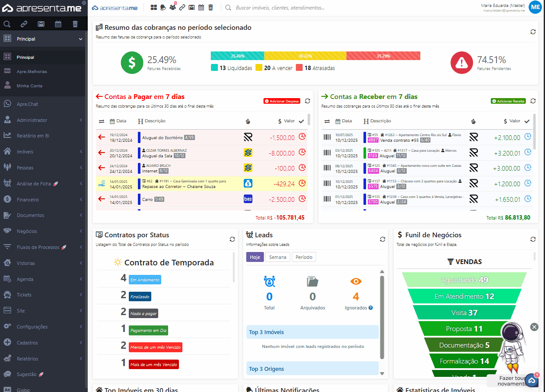The height and width of the screenshot is (392, 545).
Task: Open Apre.Chat from the sidebar
Action: coord(28,104)
